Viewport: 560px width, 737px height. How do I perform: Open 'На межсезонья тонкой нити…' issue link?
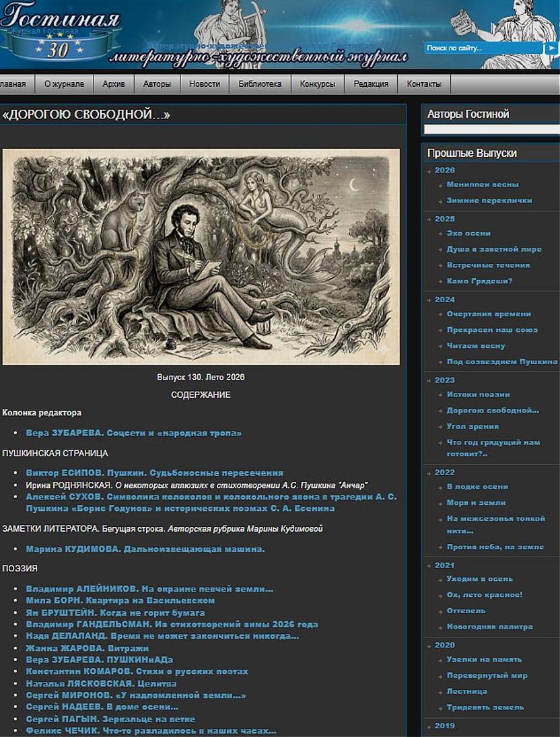tap(495, 524)
